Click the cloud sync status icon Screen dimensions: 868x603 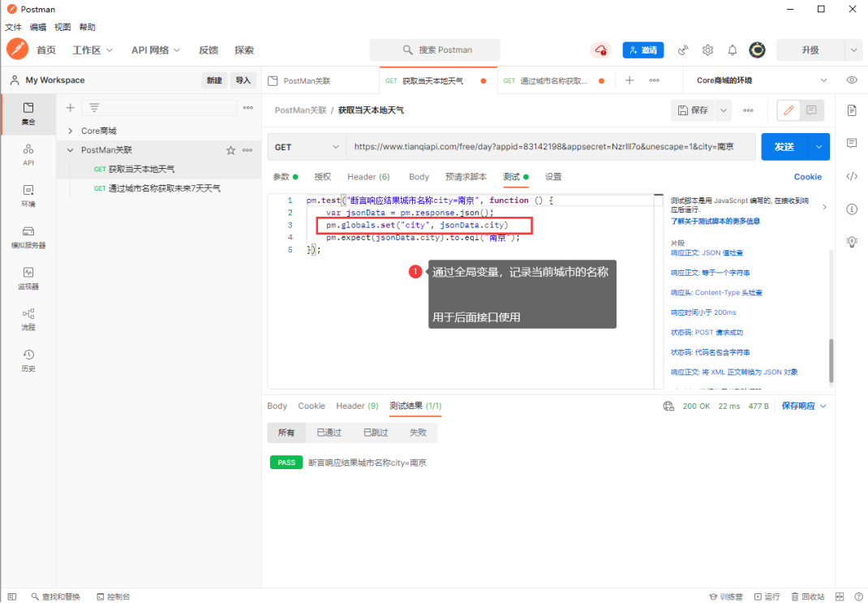click(600, 50)
